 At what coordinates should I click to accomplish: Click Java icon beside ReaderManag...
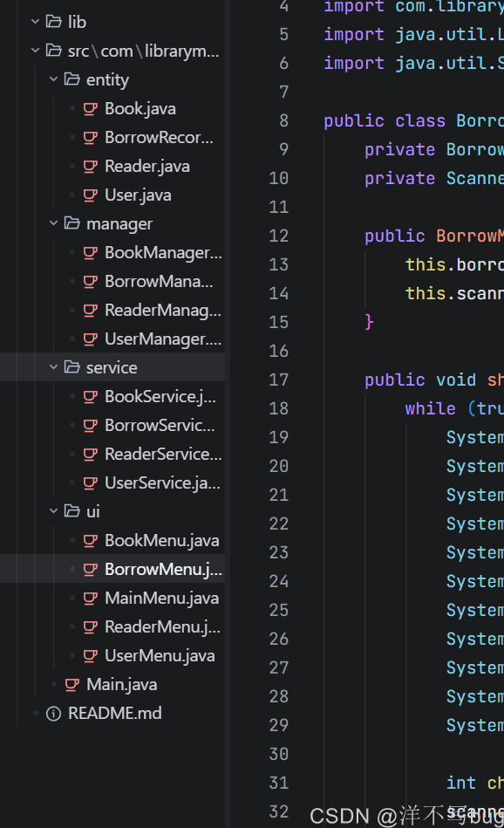[90, 310]
